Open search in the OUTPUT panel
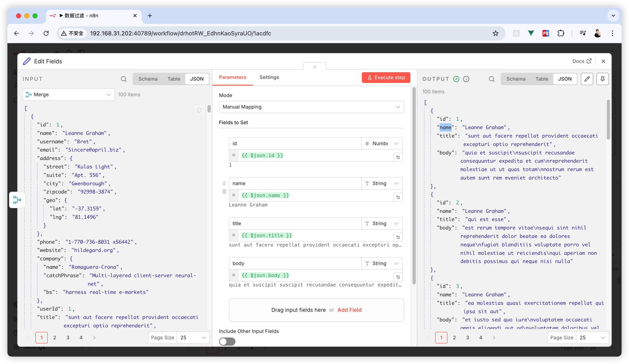629x364 pixels. pyautogui.click(x=492, y=79)
